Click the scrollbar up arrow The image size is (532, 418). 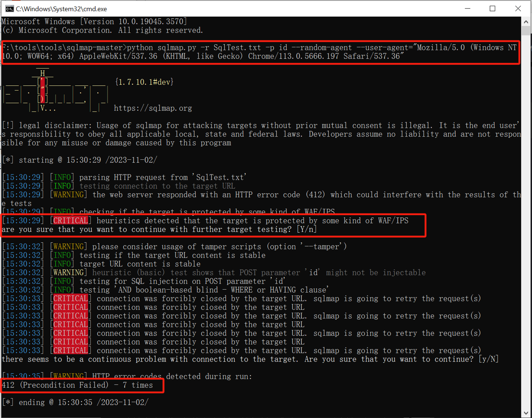point(526,22)
